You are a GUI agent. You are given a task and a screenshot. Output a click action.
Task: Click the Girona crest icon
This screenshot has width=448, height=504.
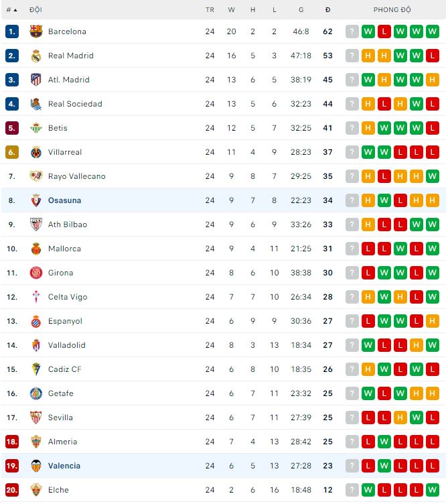36,273
